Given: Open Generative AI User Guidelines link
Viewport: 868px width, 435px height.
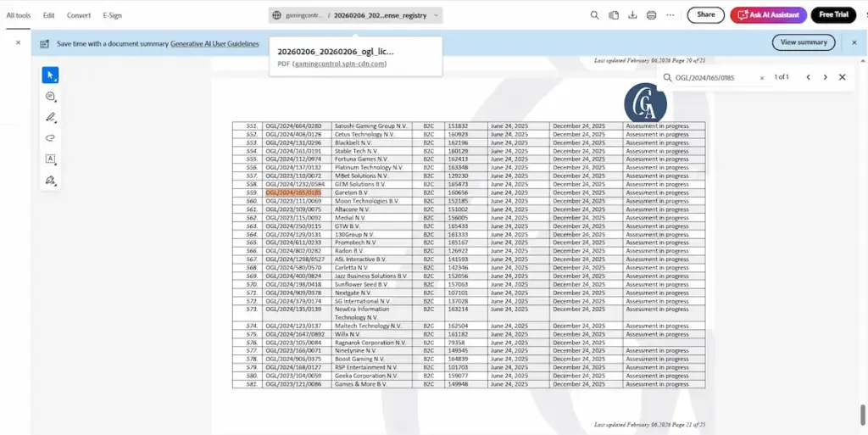Looking at the screenshot, I should [214, 44].
